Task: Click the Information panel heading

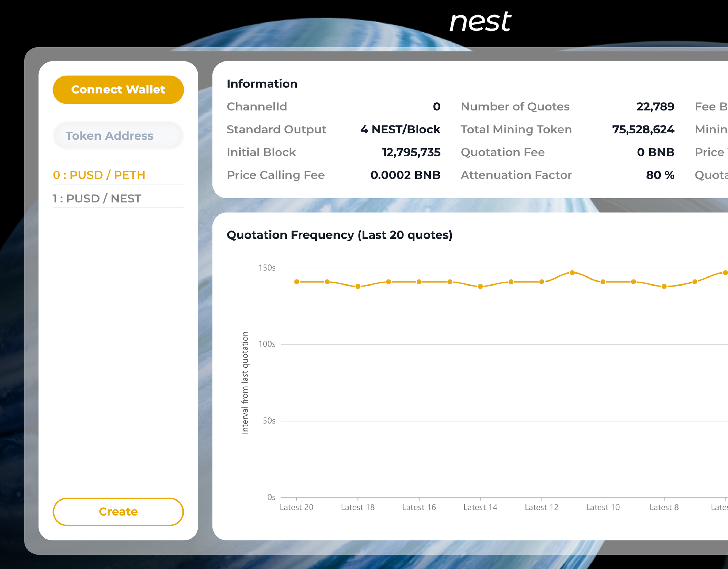Action: pos(262,84)
